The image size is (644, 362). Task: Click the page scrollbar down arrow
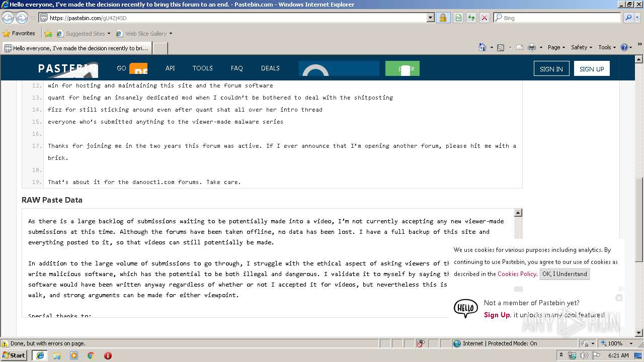[x=639, y=333]
